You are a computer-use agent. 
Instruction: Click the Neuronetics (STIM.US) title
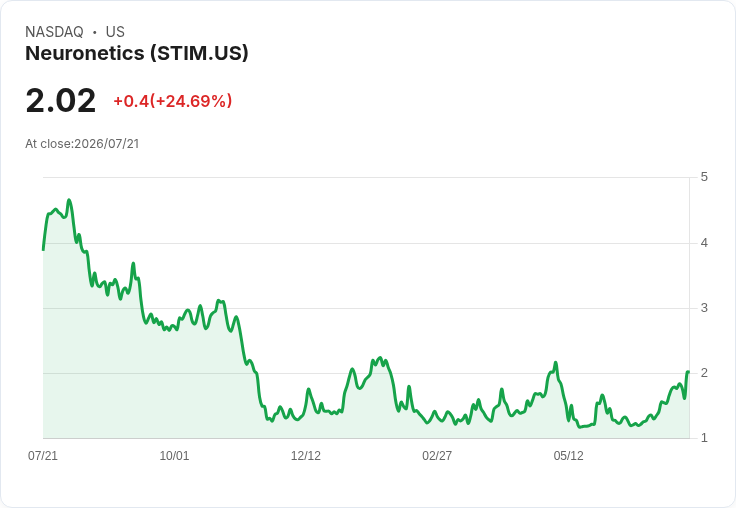[x=137, y=54]
